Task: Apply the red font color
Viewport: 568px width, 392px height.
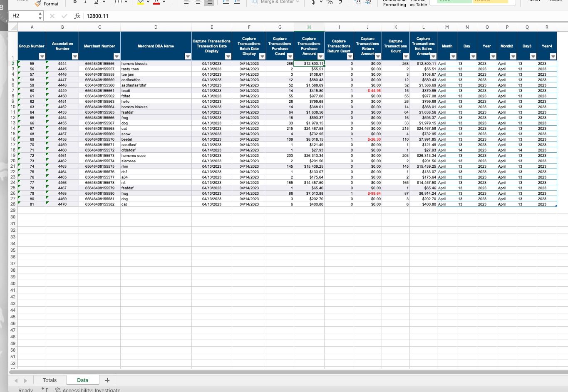Action: (156, 2)
